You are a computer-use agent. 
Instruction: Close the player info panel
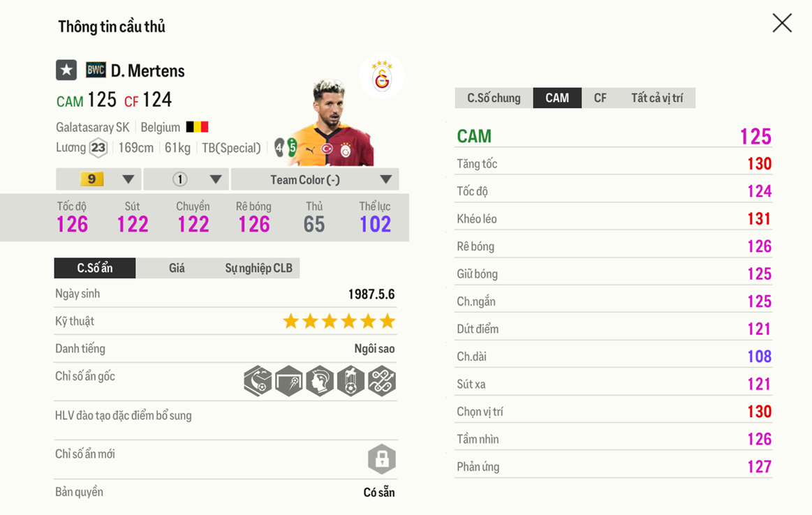[x=782, y=23]
